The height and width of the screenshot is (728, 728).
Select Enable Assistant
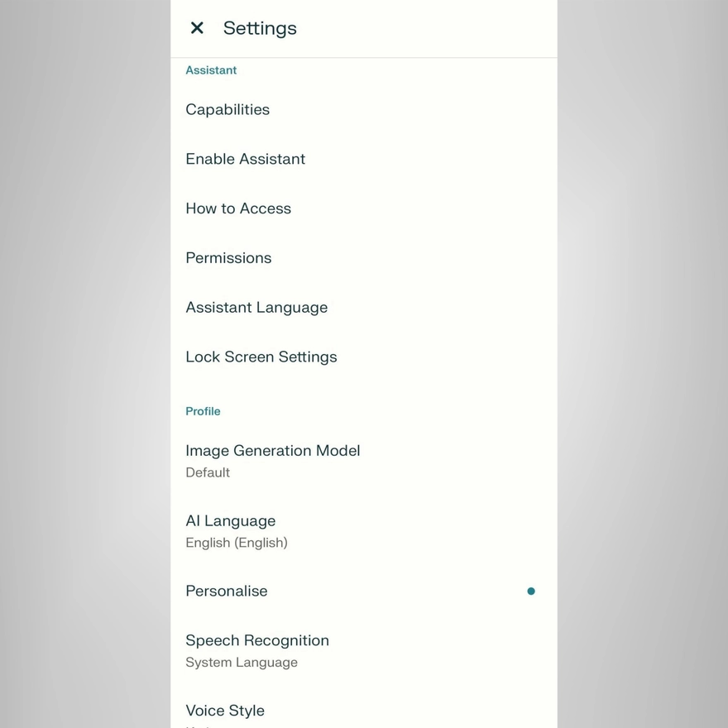(245, 158)
